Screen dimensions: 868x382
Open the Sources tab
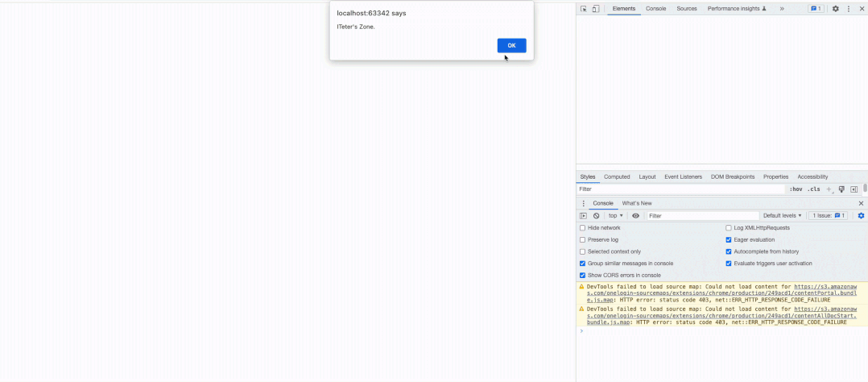pyautogui.click(x=687, y=9)
